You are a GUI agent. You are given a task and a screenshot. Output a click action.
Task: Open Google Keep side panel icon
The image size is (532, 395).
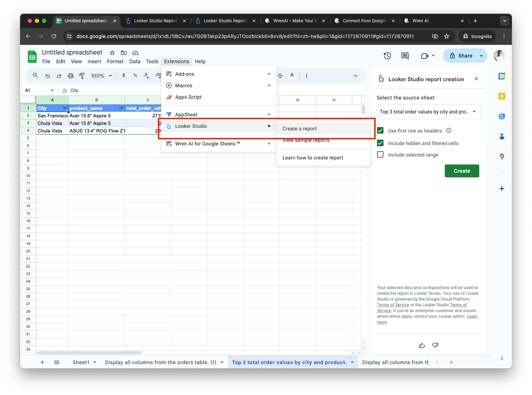(502, 96)
